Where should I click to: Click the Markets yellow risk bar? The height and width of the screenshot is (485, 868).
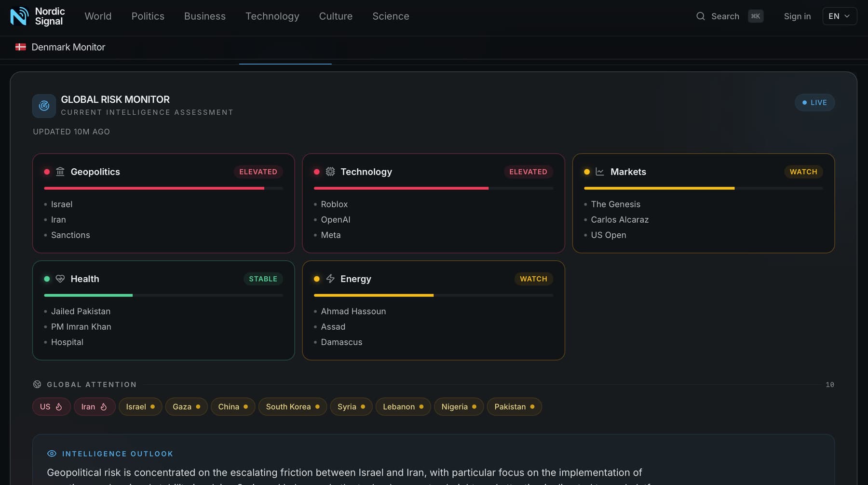(x=659, y=188)
